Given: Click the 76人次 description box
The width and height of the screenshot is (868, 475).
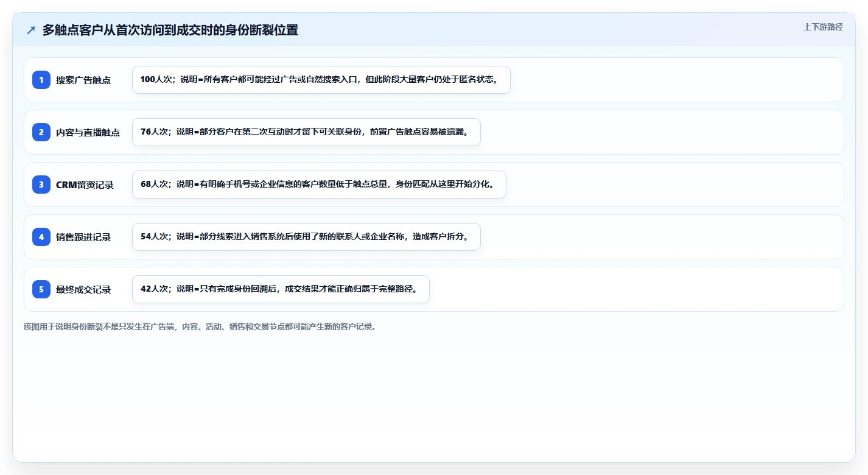Looking at the screenshot, I should tap(306, 132).
